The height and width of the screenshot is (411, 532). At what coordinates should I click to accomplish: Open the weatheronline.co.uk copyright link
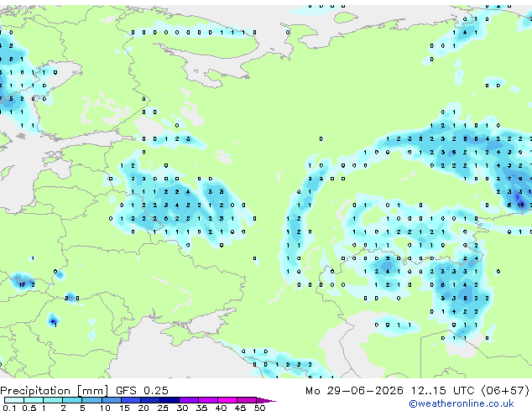[461, 403]
